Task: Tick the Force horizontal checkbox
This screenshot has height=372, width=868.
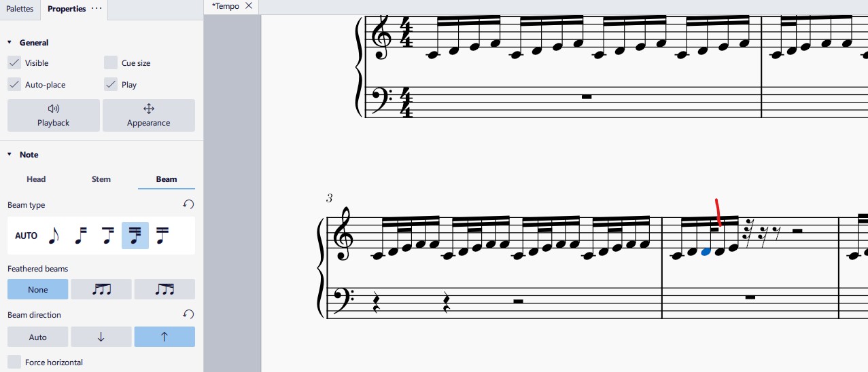Action: 14,362
